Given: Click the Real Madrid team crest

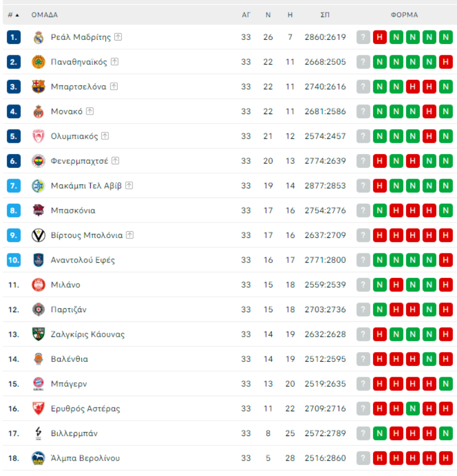Looking at the screenshot, I should click(x=38, y=38).
